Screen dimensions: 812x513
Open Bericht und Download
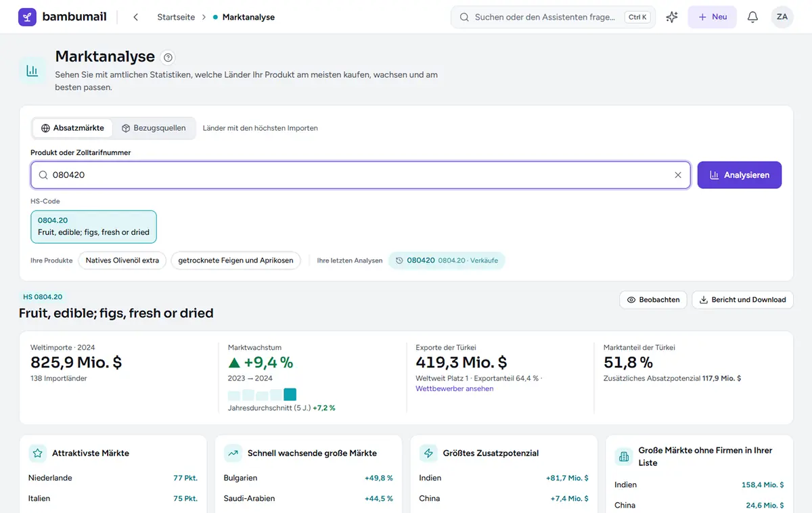pyautogui.click(x=742, y=300)
